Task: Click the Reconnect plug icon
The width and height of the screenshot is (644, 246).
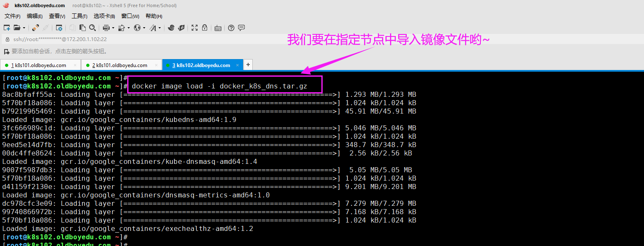Action: pyautogui.click(x=36, y=28)
